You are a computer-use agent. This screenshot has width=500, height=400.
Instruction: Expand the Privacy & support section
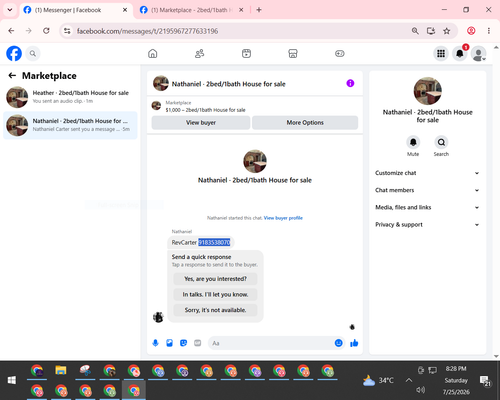click(427, 225)
